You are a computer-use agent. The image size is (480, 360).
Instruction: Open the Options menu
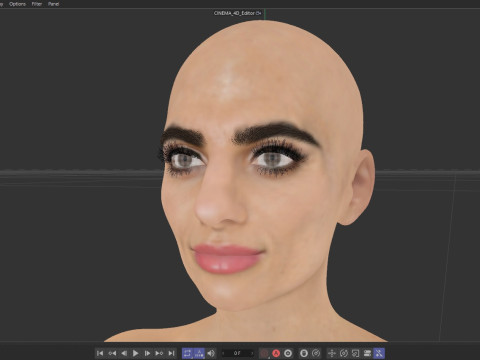17,4
